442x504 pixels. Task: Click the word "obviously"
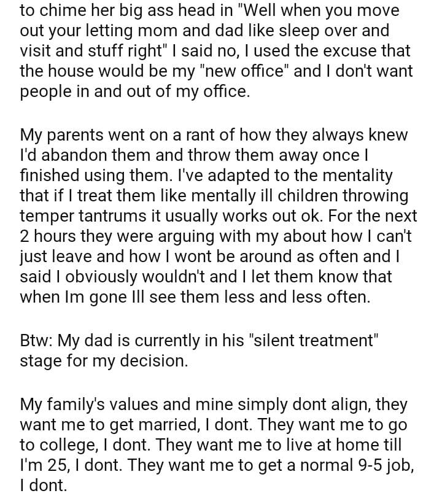click(x=109, y=276)
